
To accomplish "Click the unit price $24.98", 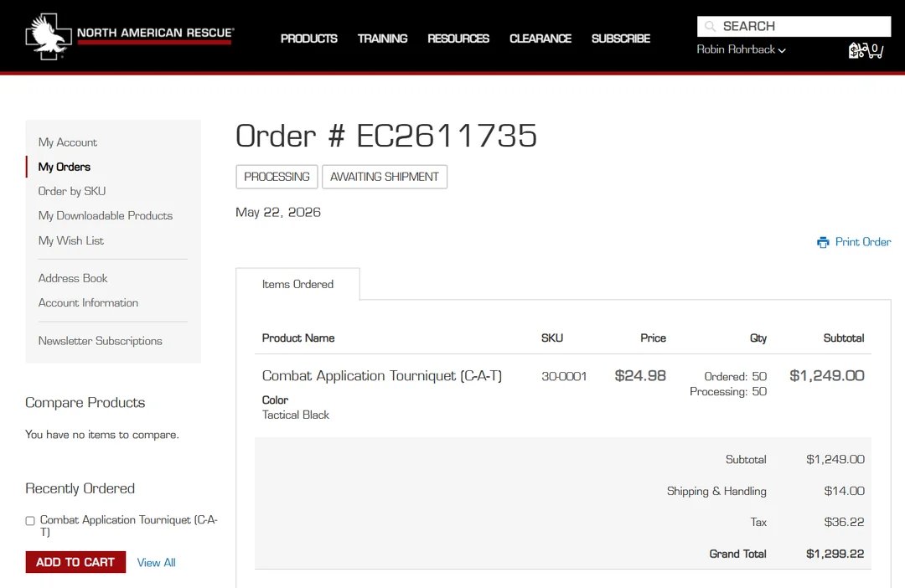I will point(640,375).
